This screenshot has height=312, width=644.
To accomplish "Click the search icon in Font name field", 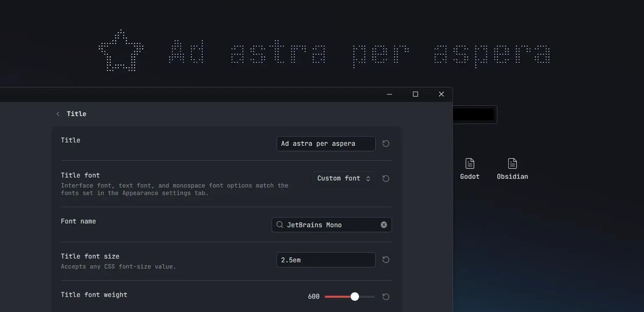I will click(280, 225).
